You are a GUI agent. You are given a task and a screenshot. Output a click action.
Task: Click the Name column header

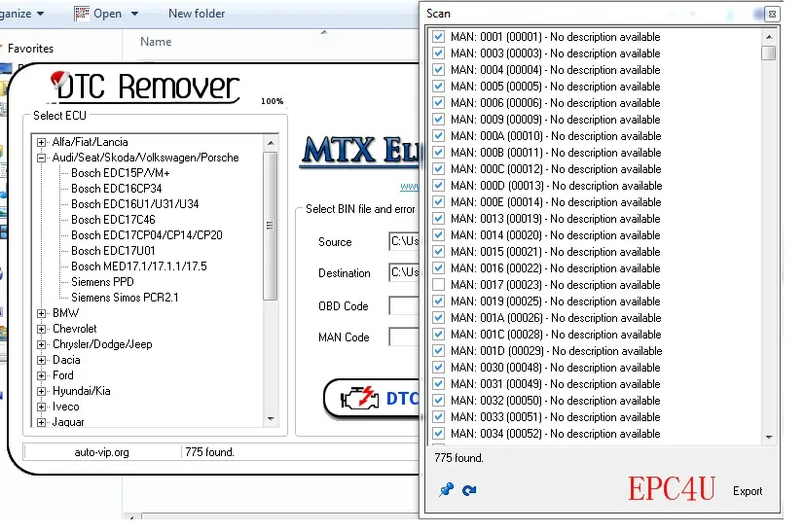[156, 42]
